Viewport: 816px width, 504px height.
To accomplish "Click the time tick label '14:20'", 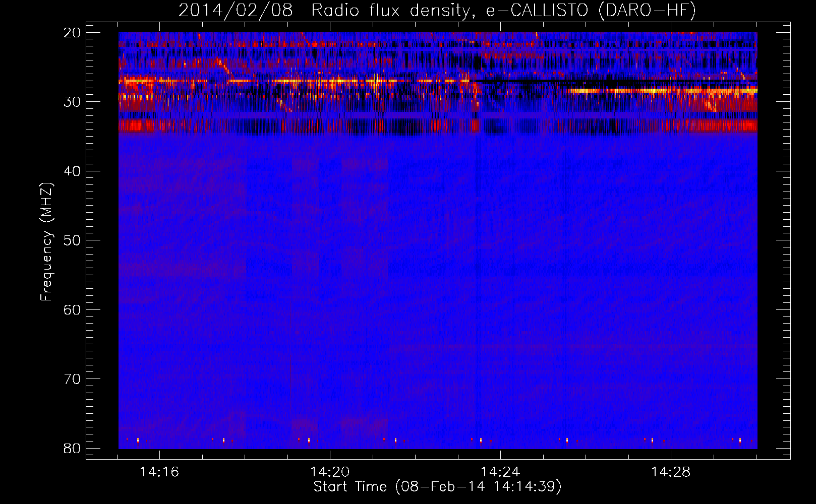I will 330,472.
